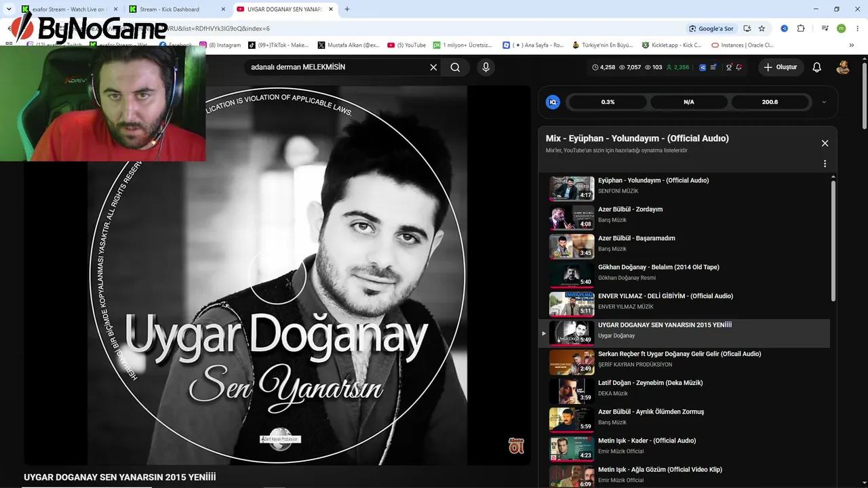Viewport: 868px width, 488px height.
Task: Select Azer Bülbül - Ayrılık Ölümden Zormuş
Action: pos(685,420)
